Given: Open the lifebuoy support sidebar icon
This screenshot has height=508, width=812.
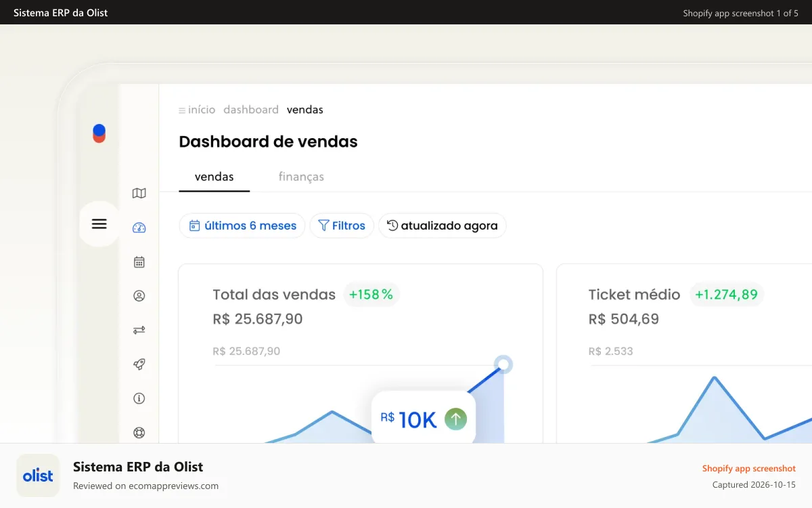Looking at the screenshot, I should (x=139, y=433).
